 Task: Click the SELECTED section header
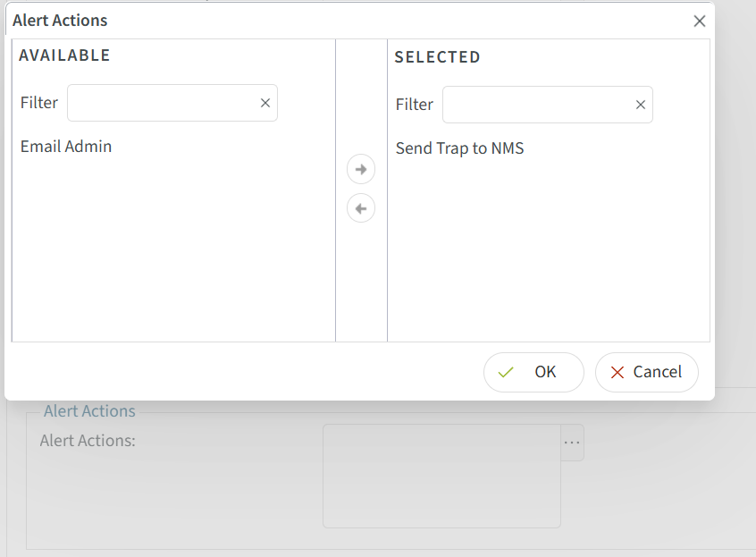437,56
